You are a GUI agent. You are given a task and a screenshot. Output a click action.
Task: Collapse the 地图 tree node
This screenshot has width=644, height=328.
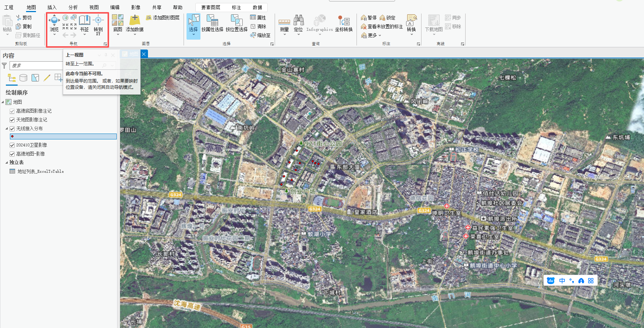pos(3,102)
